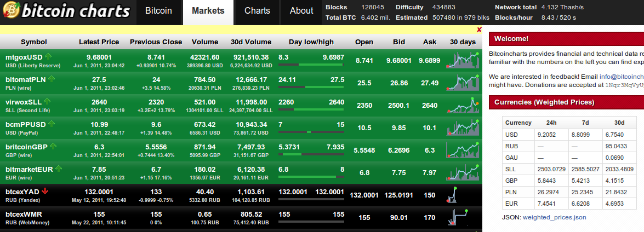
Task: Click Network total 4.132 Thash/s value
Action: pyautogui.click(x=562, y=7)
